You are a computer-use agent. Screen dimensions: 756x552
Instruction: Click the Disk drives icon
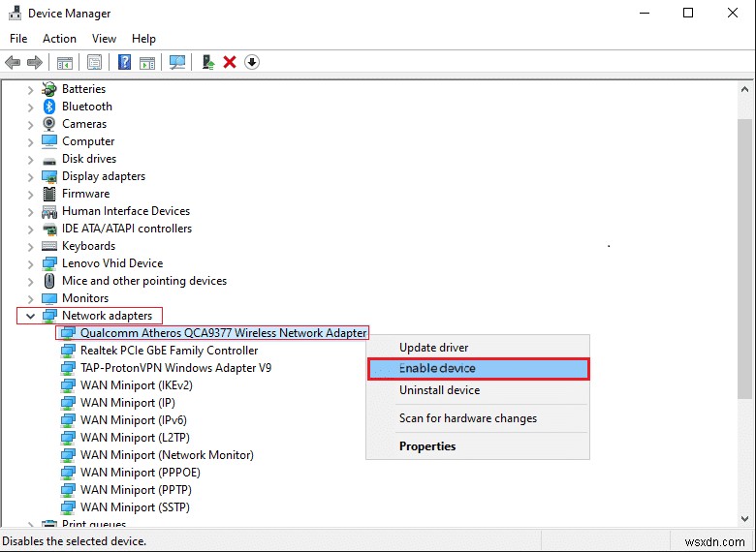[x=49, y=160]
